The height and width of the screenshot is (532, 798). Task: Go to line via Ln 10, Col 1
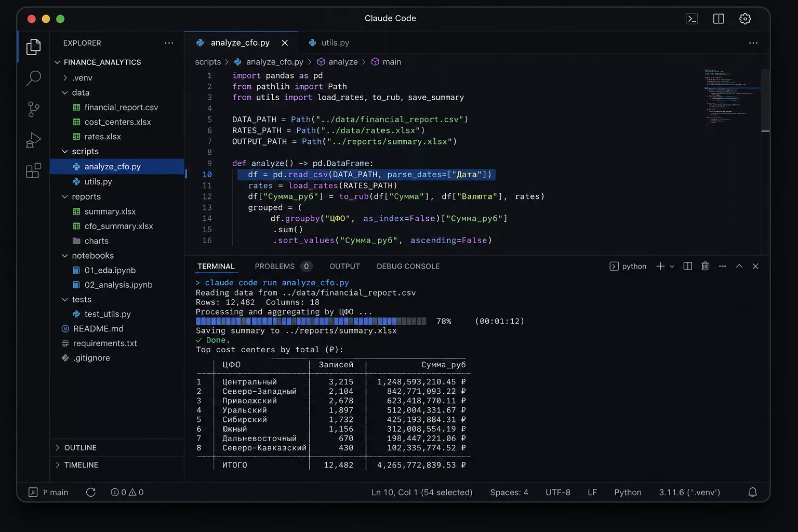[x=422, y=492]
